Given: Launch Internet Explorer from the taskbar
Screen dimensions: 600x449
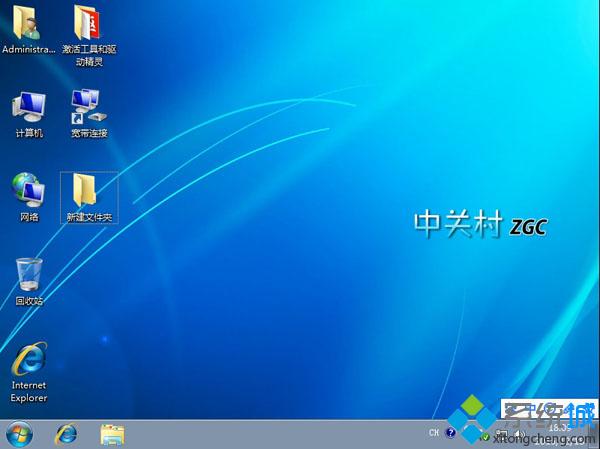Looking at the screenshot, I should (66, 435).
